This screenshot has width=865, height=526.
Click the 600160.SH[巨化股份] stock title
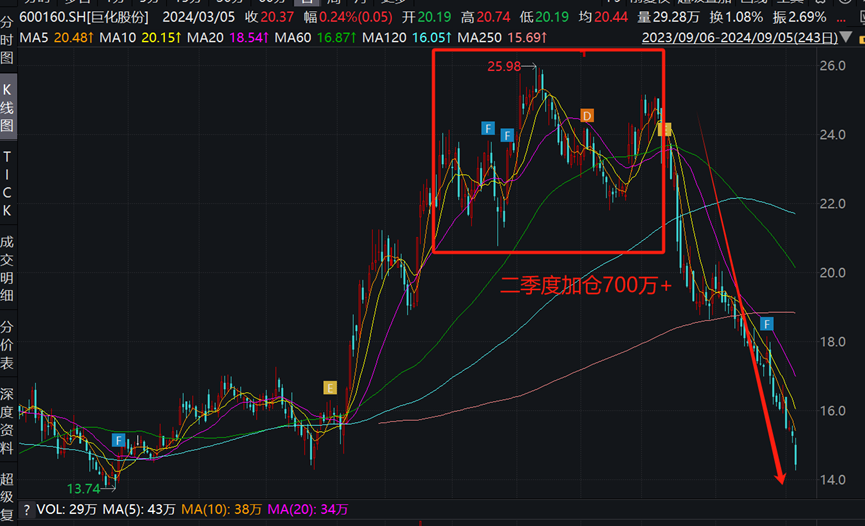click(84, 17)
